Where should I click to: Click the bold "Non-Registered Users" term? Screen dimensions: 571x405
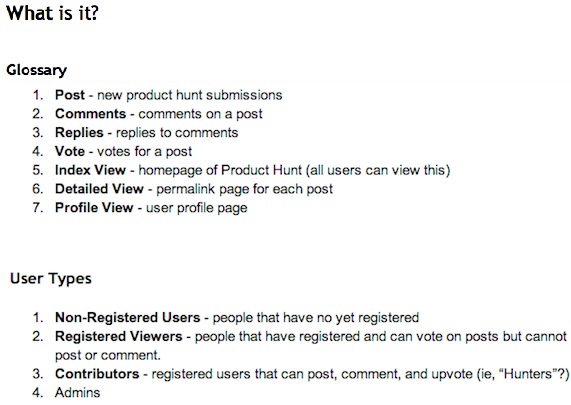[127, 318]
